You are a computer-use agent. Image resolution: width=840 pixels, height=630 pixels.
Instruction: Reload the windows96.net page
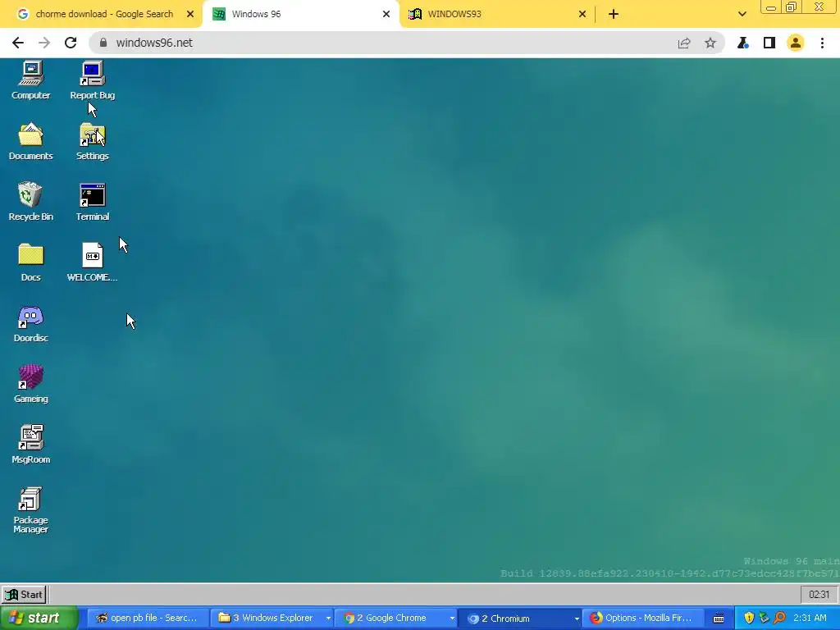71,43
